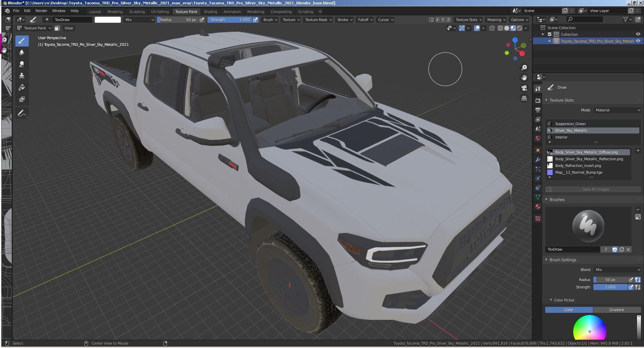Click the Save All Images button
The height and width of the screenshot is (348, 644).
coord(593,189)
